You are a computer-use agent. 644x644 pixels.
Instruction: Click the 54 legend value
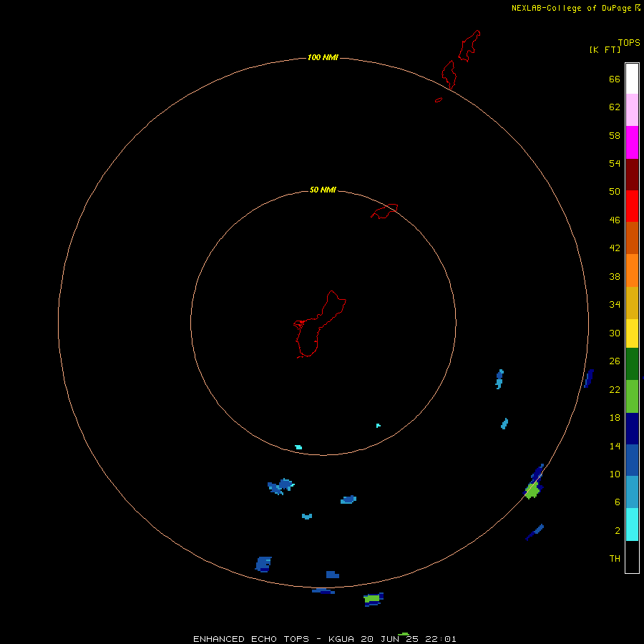pos(615,163)
